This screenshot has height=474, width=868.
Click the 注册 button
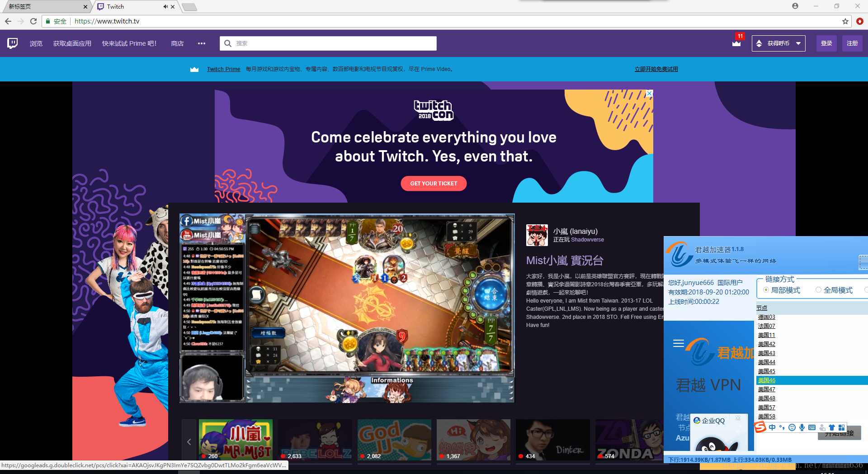[x=852, y=43]
